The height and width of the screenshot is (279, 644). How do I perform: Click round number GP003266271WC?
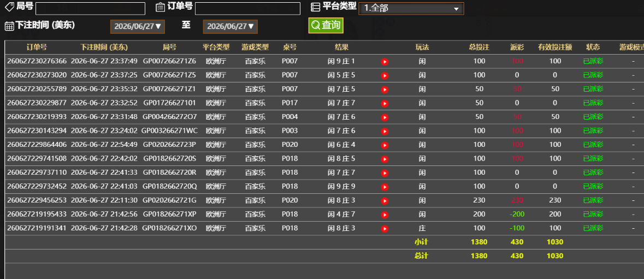click(x=170, y=130)
